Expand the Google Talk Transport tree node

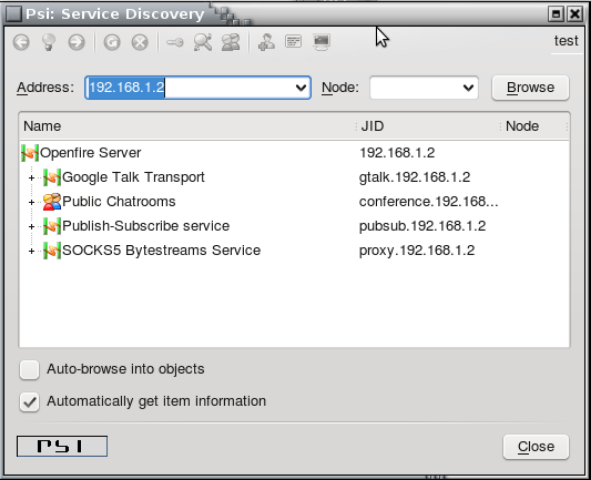pyautogui.click(x=32, y=178)
